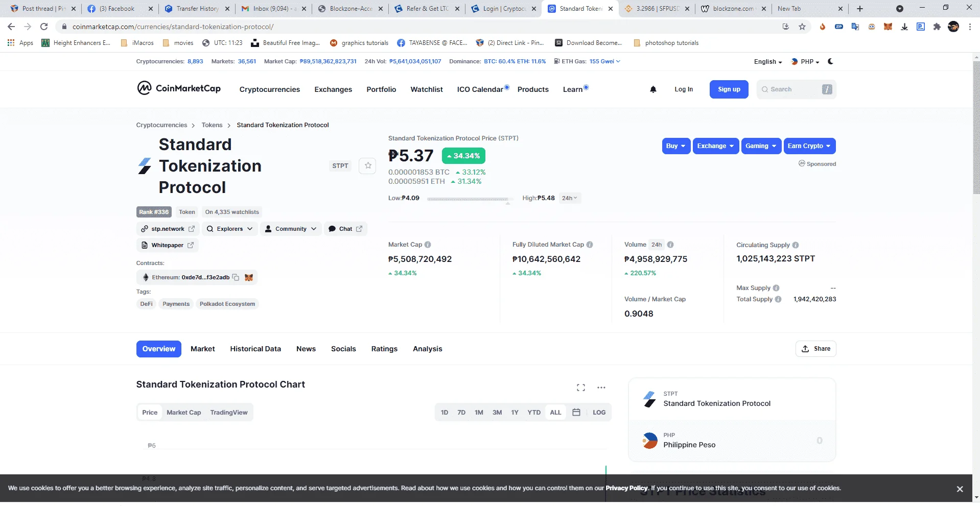The height and width of the screenshot is (506, 980).
Task: Select 7D chart range
Action: (x=461, y=412)
